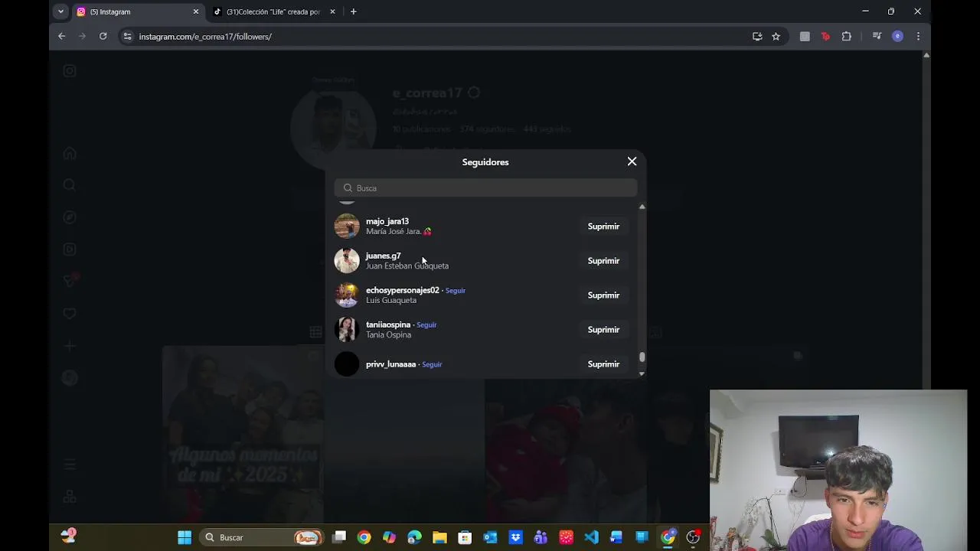This screenshot has height=551, width=980.
Task: Open privv_lunaaaa profile picture
Action: [x=347, y=364]
